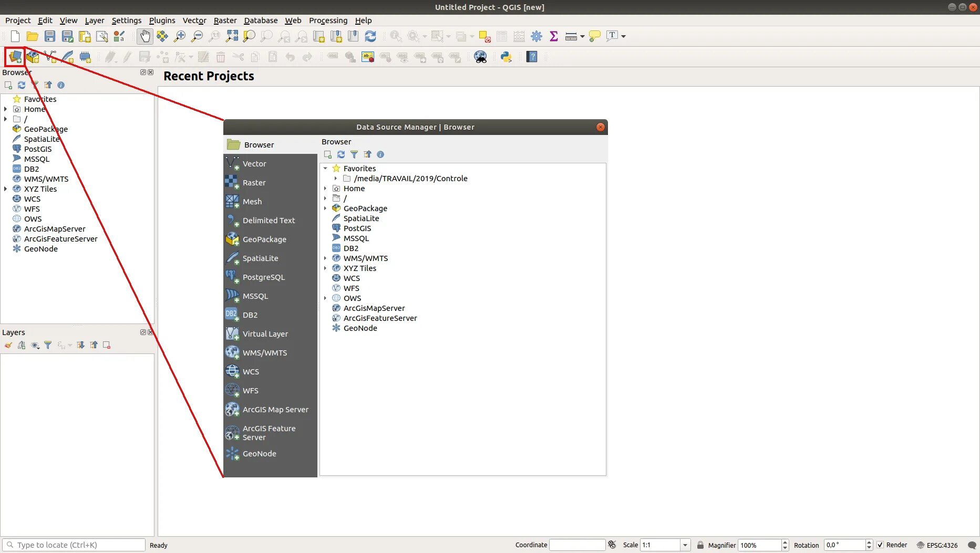Click the Coordinate input field
The image size is (980, 553).
[x=577, y=545]
